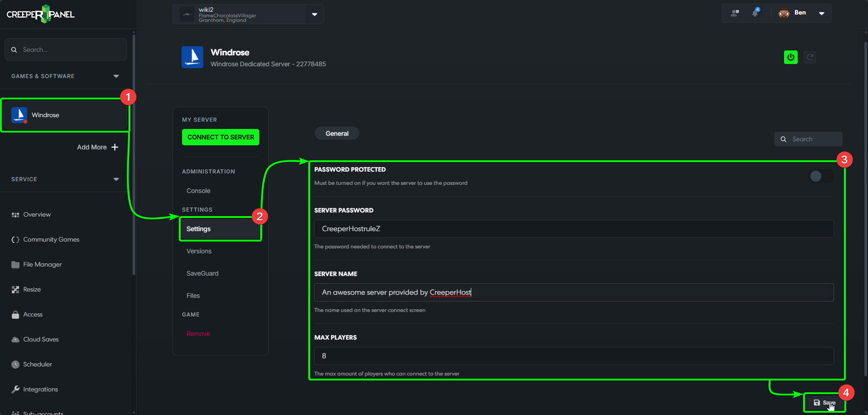Switch to the General tab
Image resolution: width=868 pixels, height=415 pixels.
pyautogui.click(x=336, y=133)
